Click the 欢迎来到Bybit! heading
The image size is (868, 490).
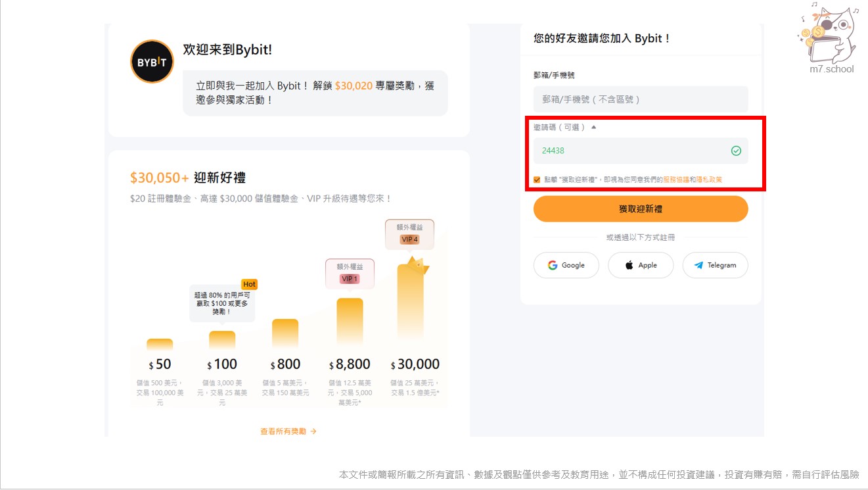tap(227, 50)
